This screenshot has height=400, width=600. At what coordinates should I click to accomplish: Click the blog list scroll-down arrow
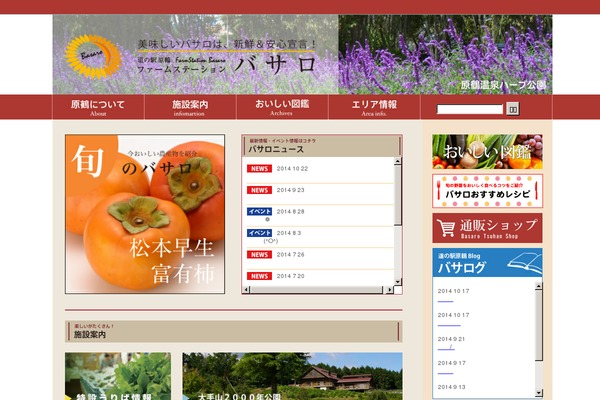click(539, 393)
